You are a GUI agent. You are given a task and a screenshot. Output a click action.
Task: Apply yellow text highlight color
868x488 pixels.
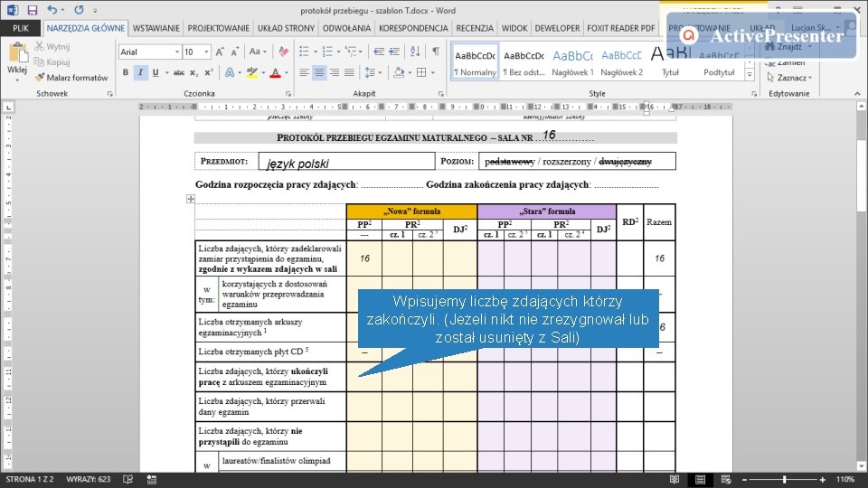pos(252,72)
